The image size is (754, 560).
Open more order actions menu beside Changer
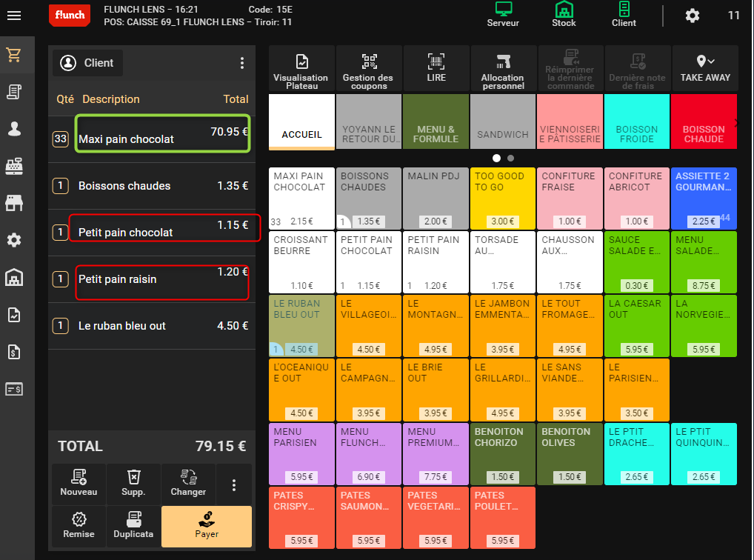234,484
